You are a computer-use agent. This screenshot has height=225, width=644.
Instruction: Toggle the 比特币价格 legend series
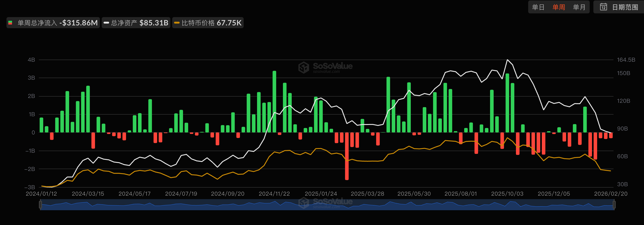(x=208, y=23)
